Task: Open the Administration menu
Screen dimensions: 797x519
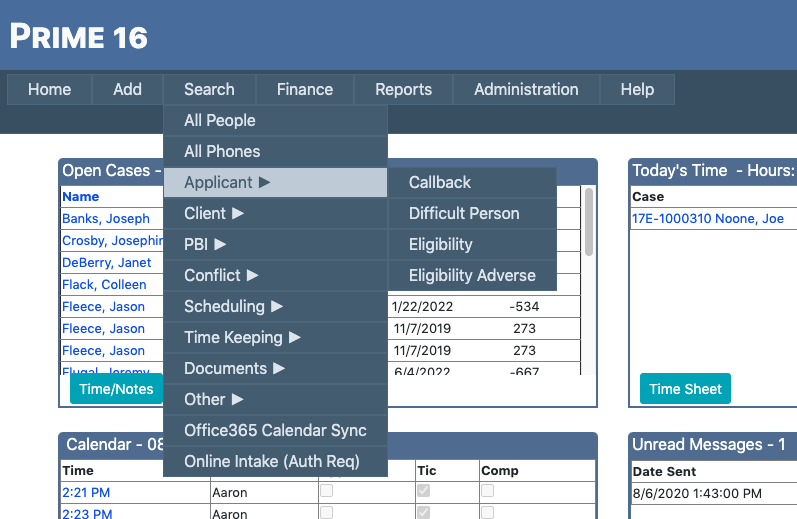Action: pos(526,89)
